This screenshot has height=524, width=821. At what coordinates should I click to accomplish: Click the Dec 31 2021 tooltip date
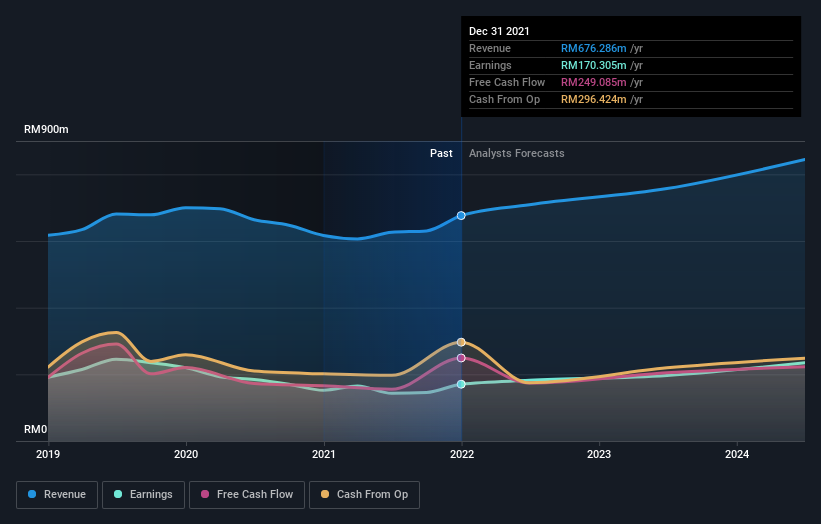(x=499, y=31)
